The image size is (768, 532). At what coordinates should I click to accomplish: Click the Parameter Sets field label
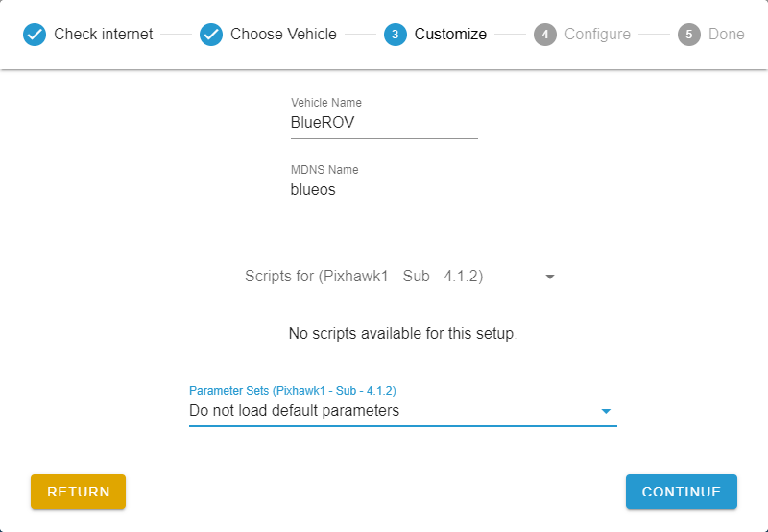click(x=293, y=391)
